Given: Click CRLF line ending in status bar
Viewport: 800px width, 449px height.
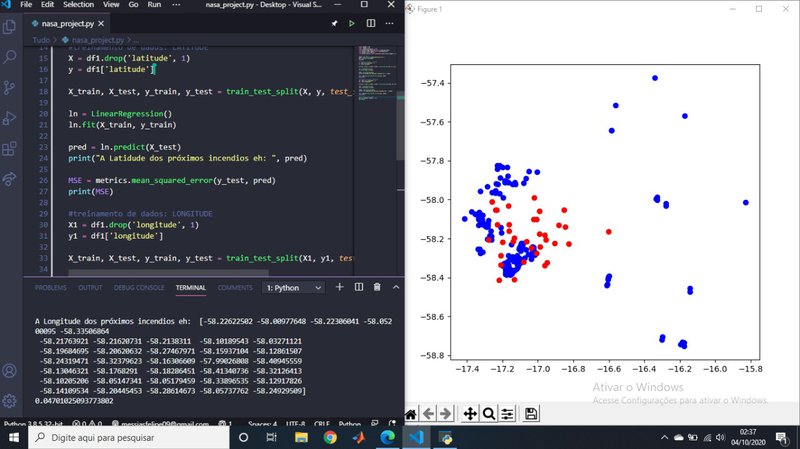Looking at the screenshot, I should click(321, 423).
